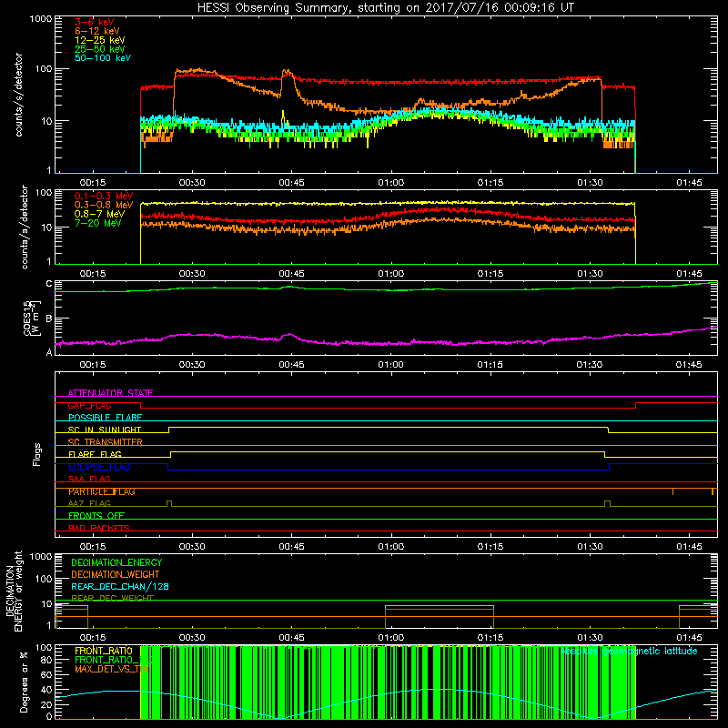Viewport: 728px width, 728px height.
Task: Choose the cyan 50-100 keV legend label
Action: [102, 58]
